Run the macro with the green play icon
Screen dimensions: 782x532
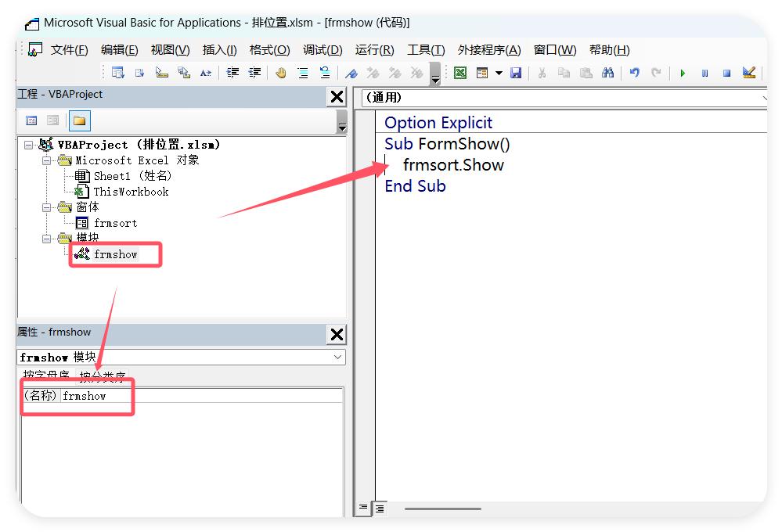coord(683,74)
